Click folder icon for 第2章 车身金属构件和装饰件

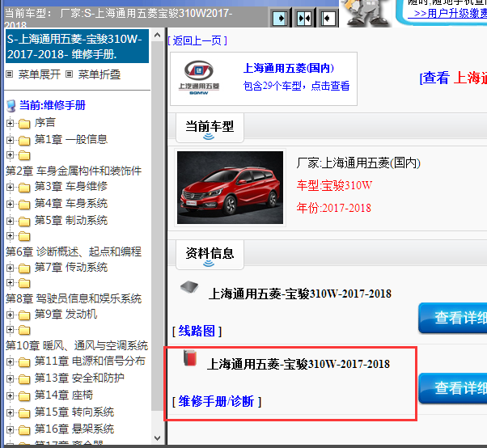pos(24,155)
